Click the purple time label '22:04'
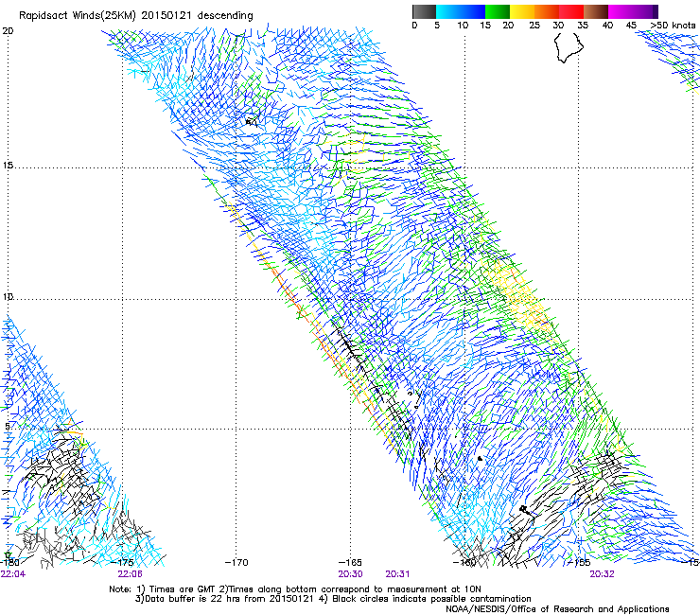700x615 pixels. (13, 574)
